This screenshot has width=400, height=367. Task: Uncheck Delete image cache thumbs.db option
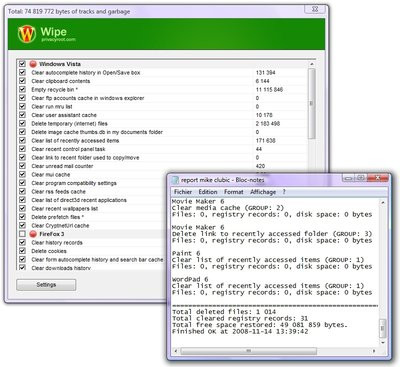[x=22, y=132]
